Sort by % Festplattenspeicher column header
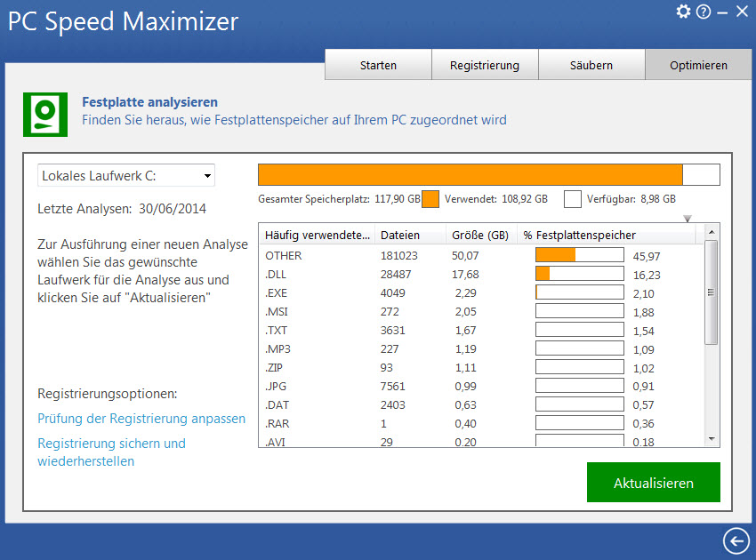This screenshot has height=560, width=756. coord(607,236)
